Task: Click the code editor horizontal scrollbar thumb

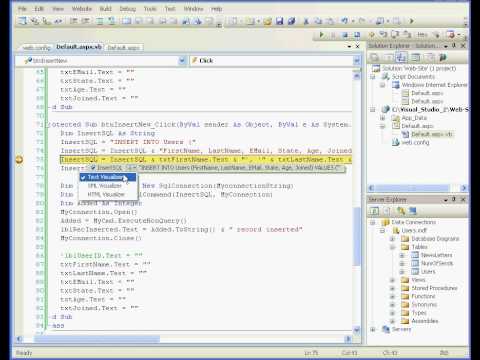Action: [x=97, y=339]
